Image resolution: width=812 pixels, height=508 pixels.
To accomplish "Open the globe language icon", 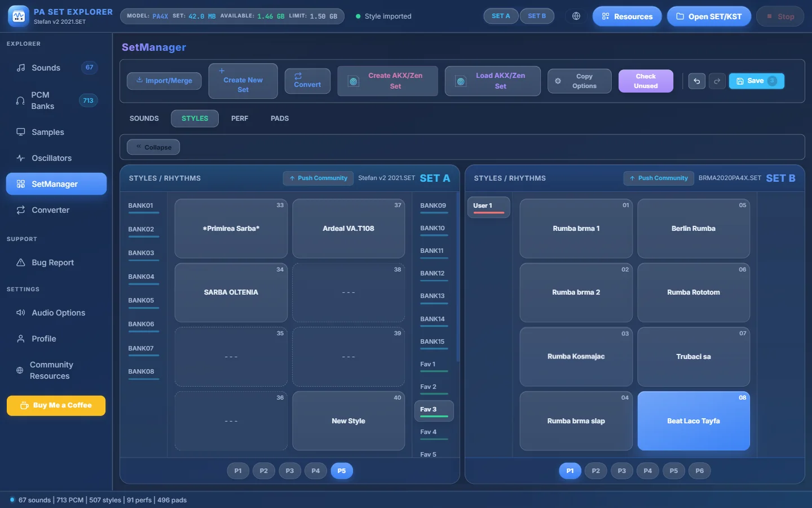I will 576,16.
